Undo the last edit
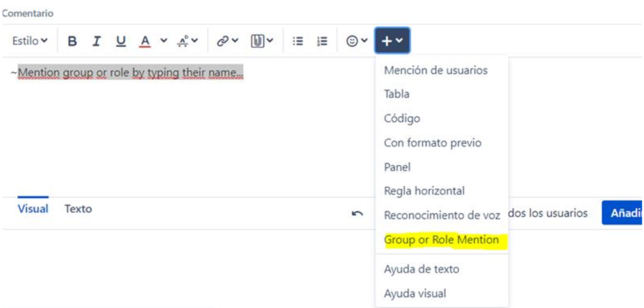644x308 pixels. pos(357,213)
